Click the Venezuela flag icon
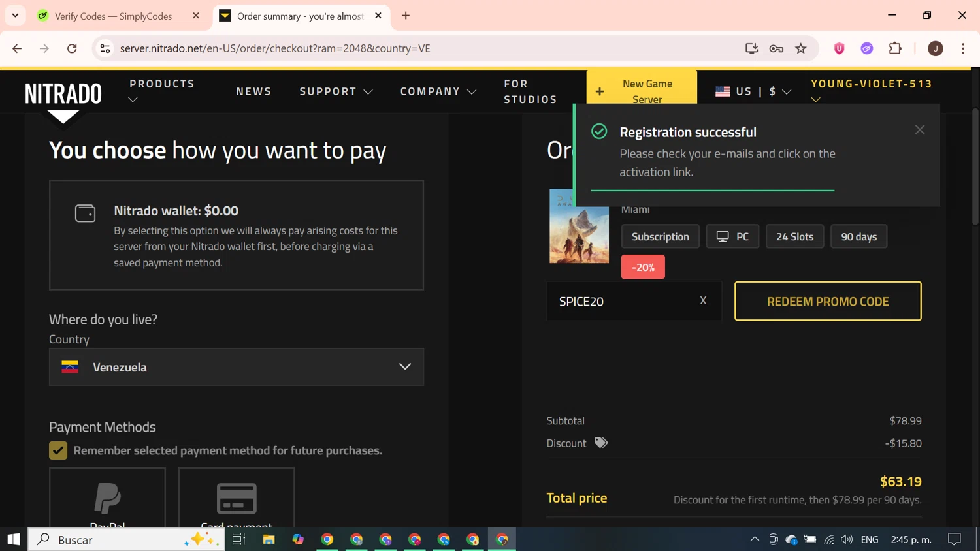980x551 pixels. 70,367
